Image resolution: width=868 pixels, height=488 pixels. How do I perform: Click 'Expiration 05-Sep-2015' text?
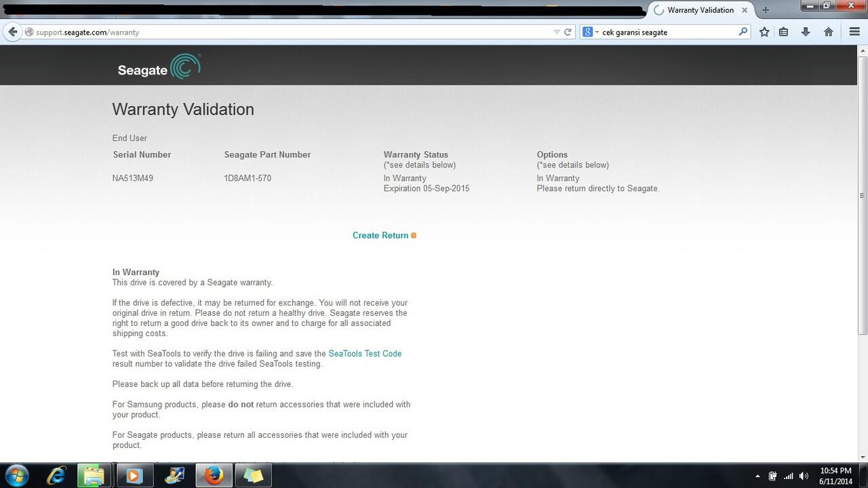pyautogui.click(x=427, y=188)
